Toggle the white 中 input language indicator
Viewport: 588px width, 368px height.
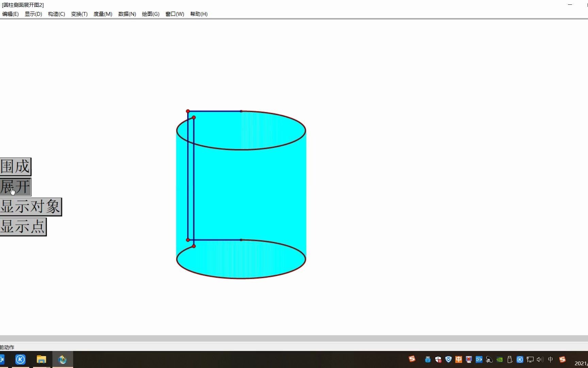(x=551, y=359)
